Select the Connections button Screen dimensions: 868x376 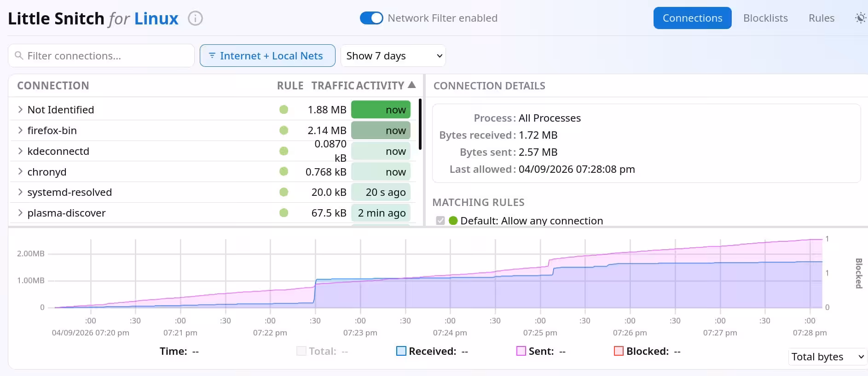tap(692, 18)
